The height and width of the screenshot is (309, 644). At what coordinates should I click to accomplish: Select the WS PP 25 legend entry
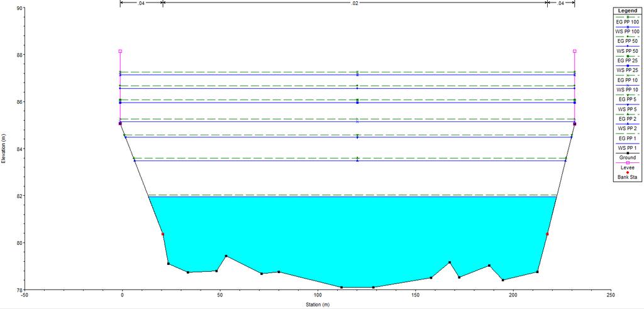pyautogui.click(x=627, y=70)
